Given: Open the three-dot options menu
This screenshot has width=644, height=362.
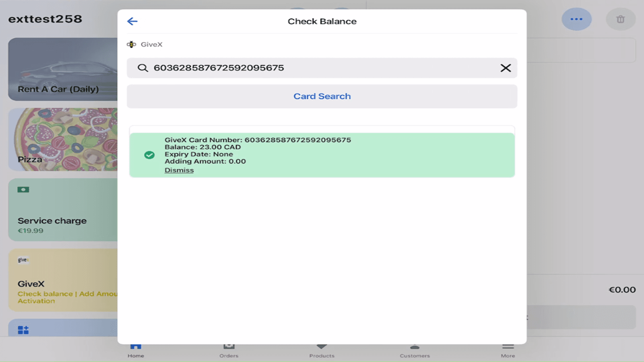Looking at the screenshot, I should click(x=576, y=19).
